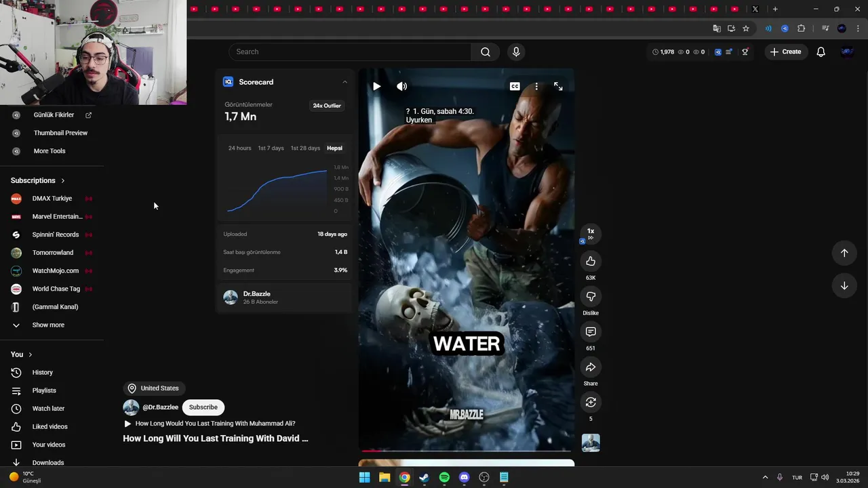The width and height of the screenshot is (868, 488).
Task: Open Chrome translate page icon
Action: [717, 28]
